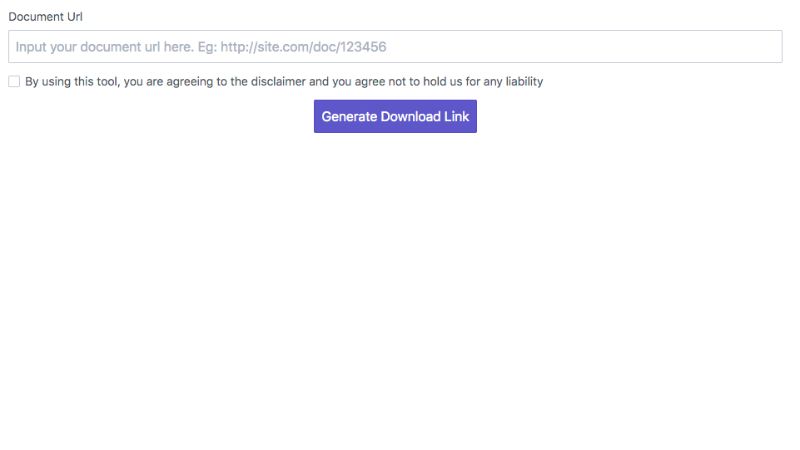Toggle the agreement checkbox before the disclaimer text
Viewport: 800px width, 450px height.
pyautogui.click(x=14, y=81)
